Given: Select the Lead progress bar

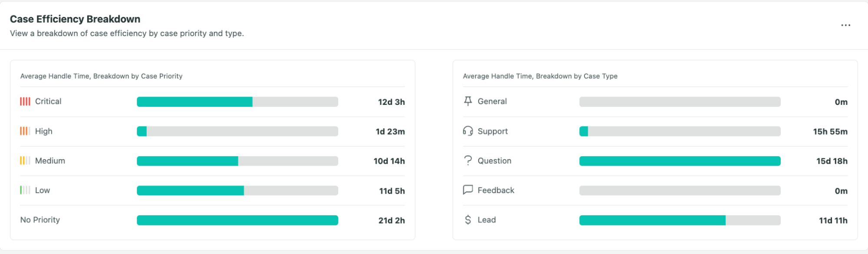Looking at the screenshot, I should [680, 220].
